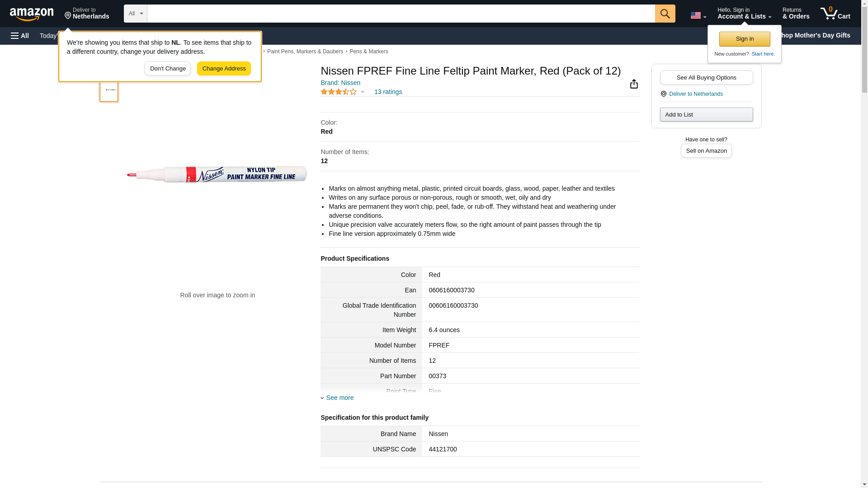This screenshot has height=488, width=868.
Task: Open the language flag selector
Action: tap(698, 15)
